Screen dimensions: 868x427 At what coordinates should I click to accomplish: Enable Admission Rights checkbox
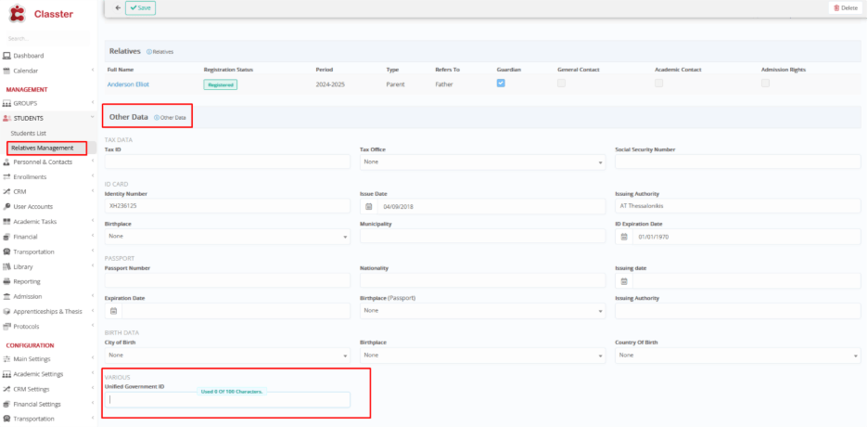point(765,84)
